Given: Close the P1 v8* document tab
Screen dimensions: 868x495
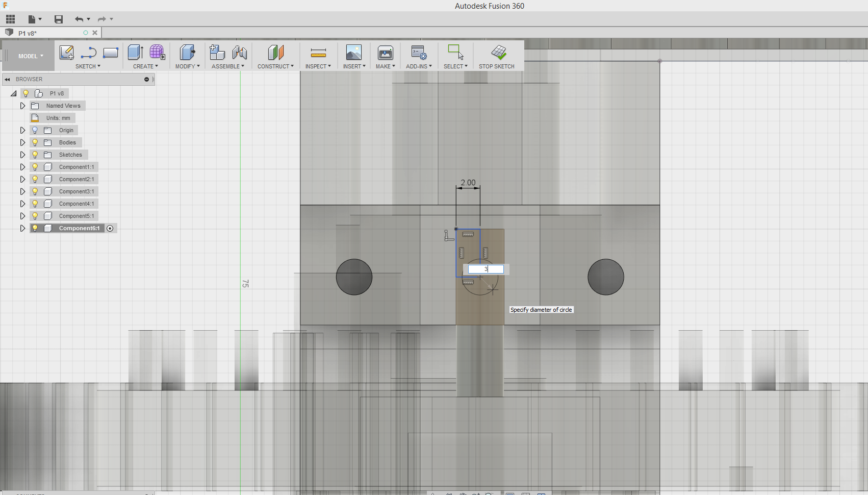Looking at the screenshot, I should pos(95,33).
